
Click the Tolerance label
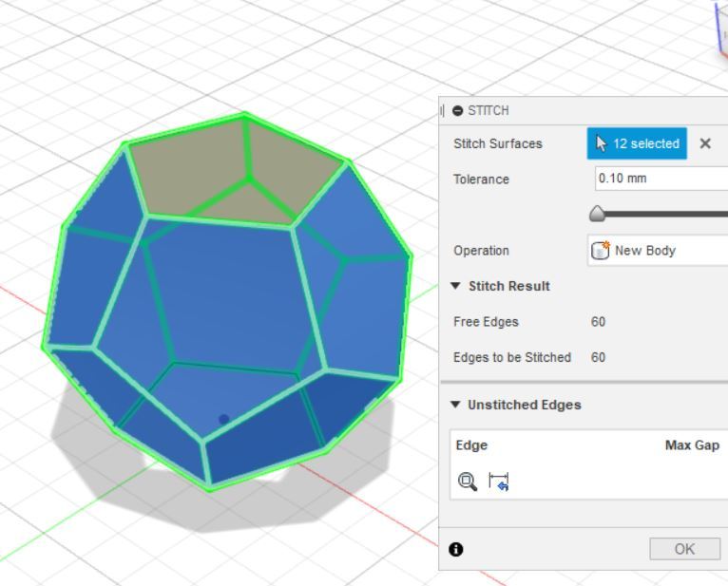(x=481, y=180)
